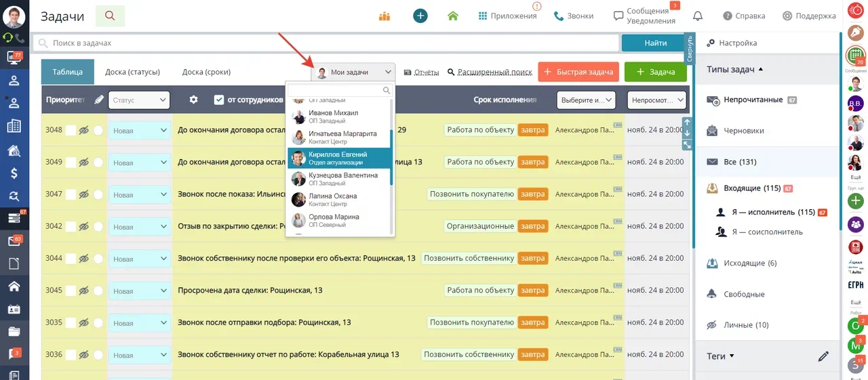Toggle the crossed-eye icon on task 3047

84,194
